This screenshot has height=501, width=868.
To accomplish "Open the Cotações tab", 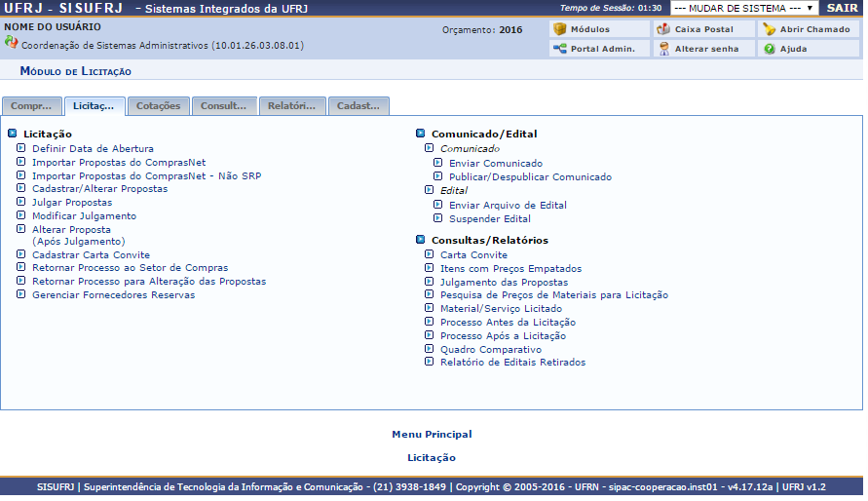I will coord(159,105).
